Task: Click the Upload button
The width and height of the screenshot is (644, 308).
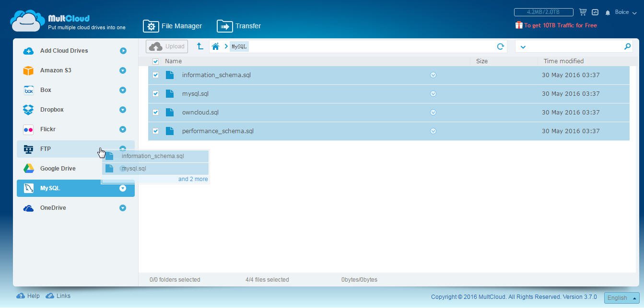Action: [x=167, y=46]
